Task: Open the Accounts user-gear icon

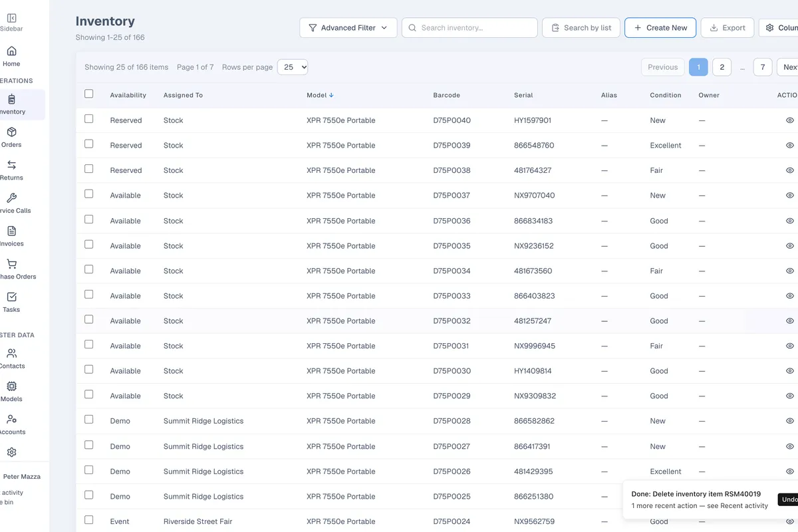Action: coord(11,420)
